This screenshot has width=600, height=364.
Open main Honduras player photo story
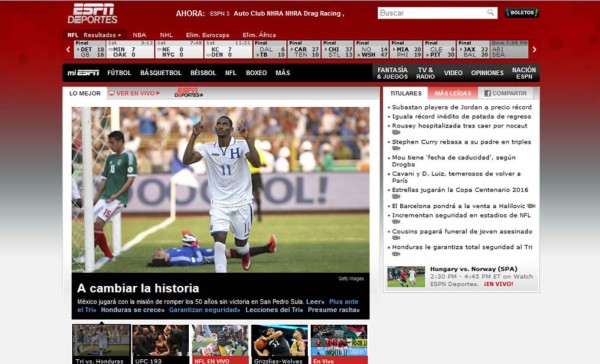220,189
